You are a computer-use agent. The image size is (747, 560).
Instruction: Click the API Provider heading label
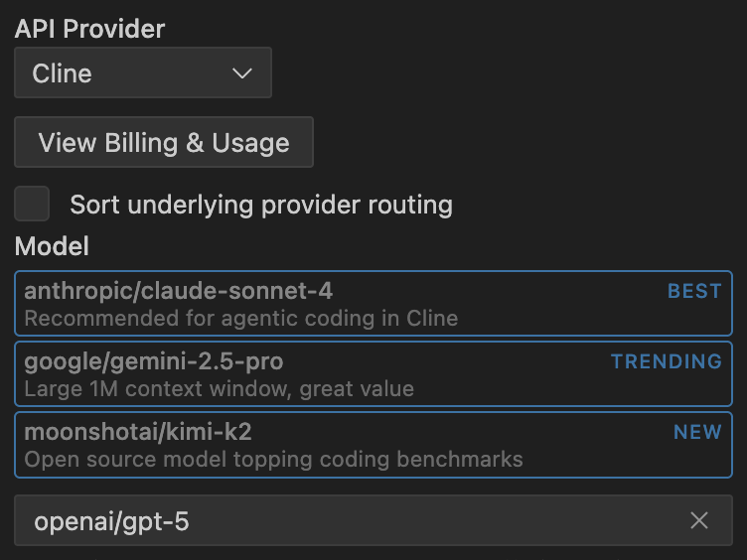coord(89,29)
